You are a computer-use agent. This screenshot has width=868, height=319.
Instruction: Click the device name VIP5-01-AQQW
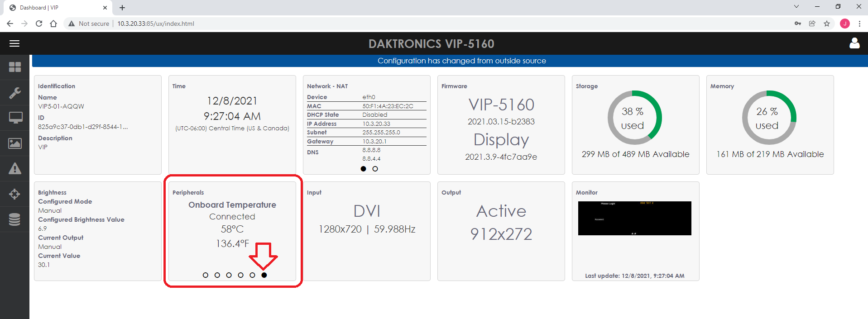(x=61, y=106)
